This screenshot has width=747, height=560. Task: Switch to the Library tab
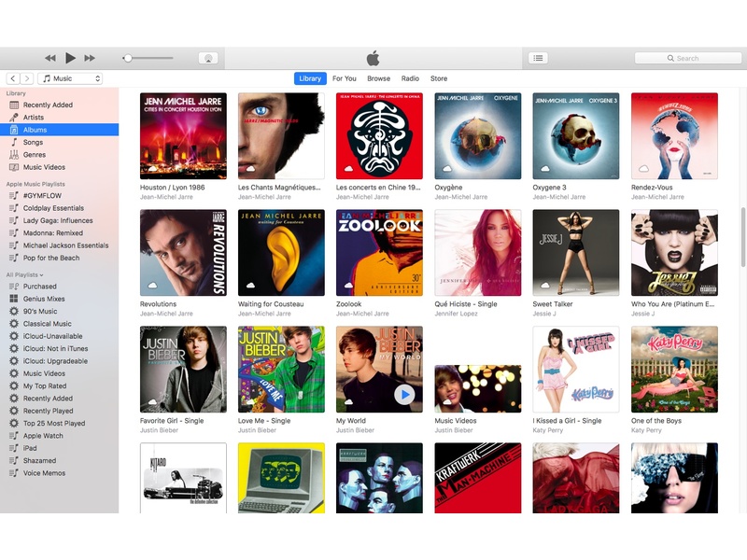pyautogui.click(x=310, y=78)
